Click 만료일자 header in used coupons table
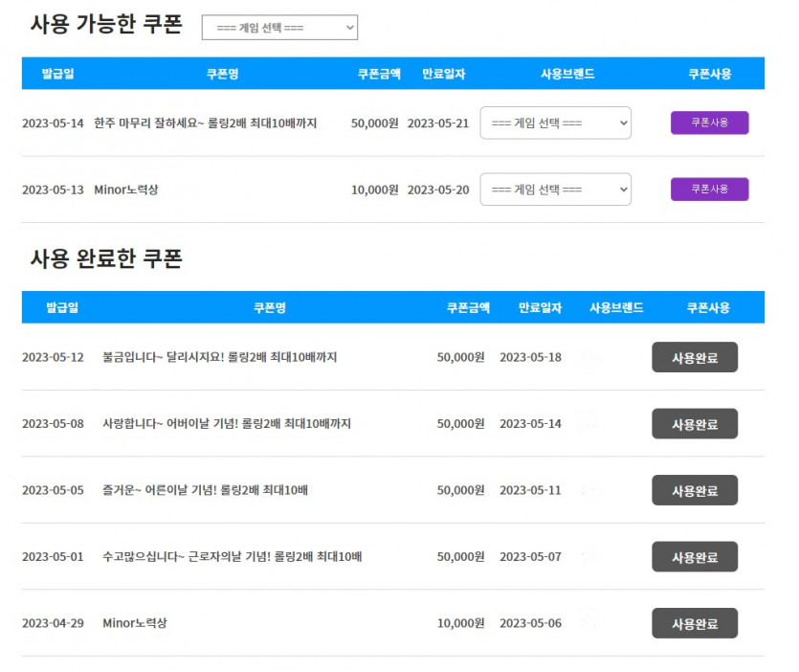799x672 pixels. pyautogui.click(x=540, y=308)
